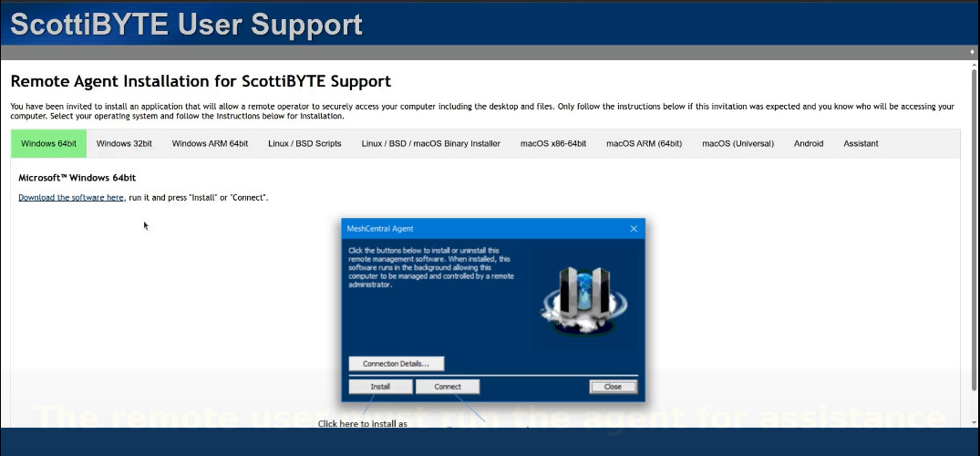The width and height of the screenshot is (980, 456).
Task: Select the Windows 64bit tab
Action: point(48,143)
